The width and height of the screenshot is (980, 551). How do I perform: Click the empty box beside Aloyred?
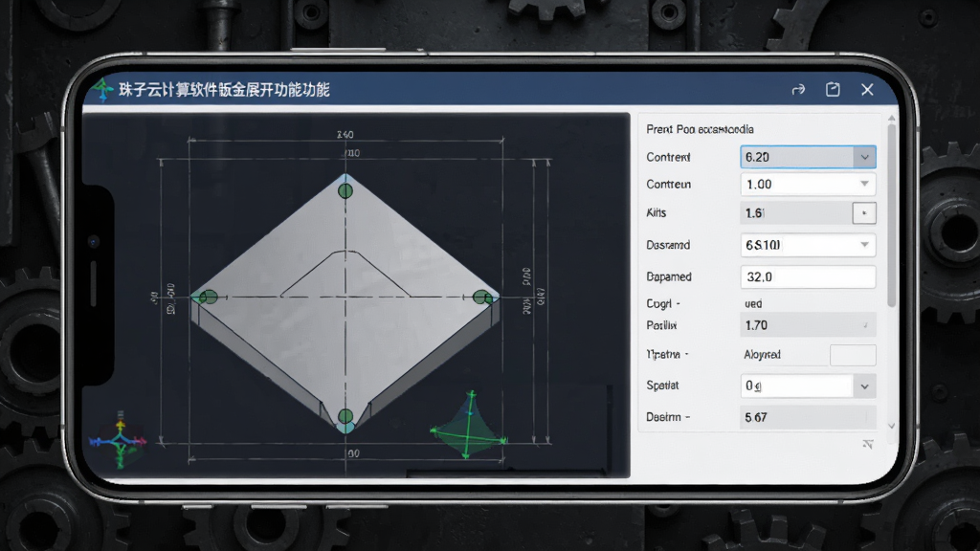tap(853, 355)
